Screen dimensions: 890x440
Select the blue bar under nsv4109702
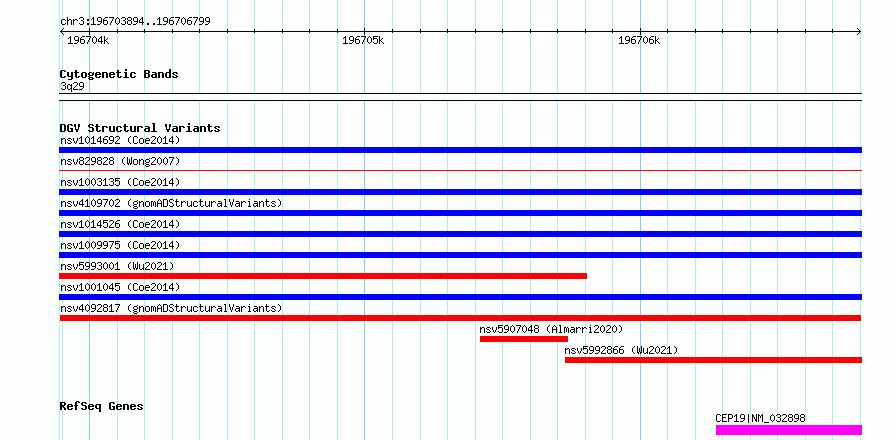point(460,213)
